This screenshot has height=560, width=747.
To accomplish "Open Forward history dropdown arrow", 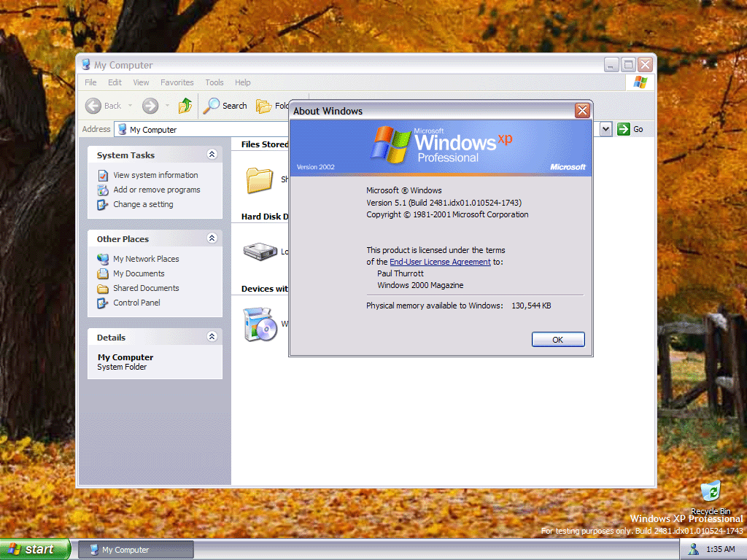I will pos(167,106).
